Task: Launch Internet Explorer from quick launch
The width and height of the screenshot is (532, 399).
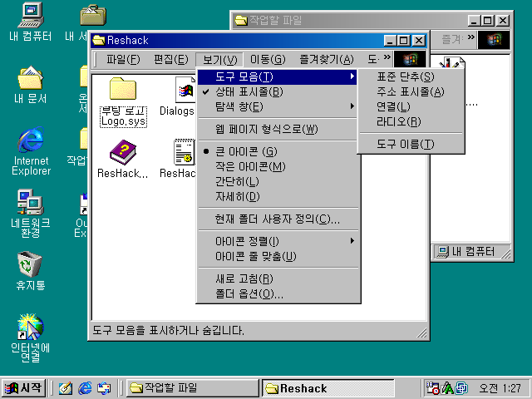Action: [85, 388]
